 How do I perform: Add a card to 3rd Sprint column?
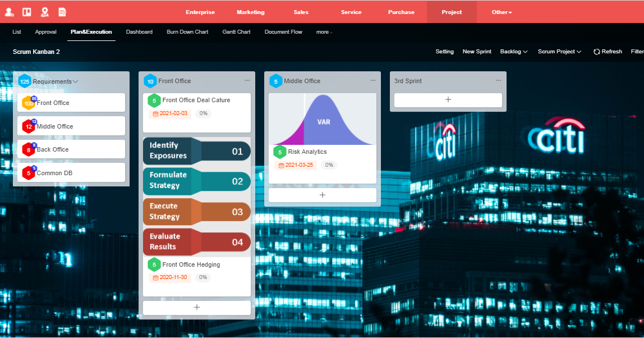pos(448,100)
